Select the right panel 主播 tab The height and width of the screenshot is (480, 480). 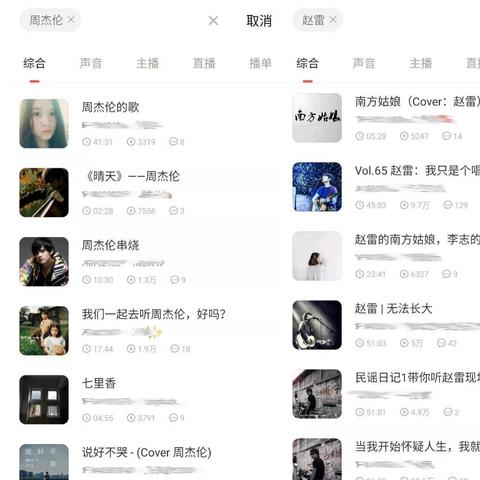(x=421, y=63)
